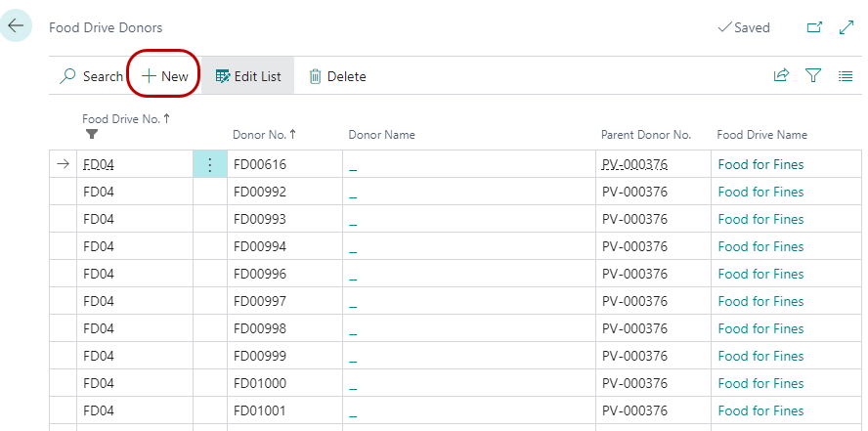The width and height of the screenshot is (868, 431).
Task: Select the FD00997 donor number cell
Action: tap(259, 301)
